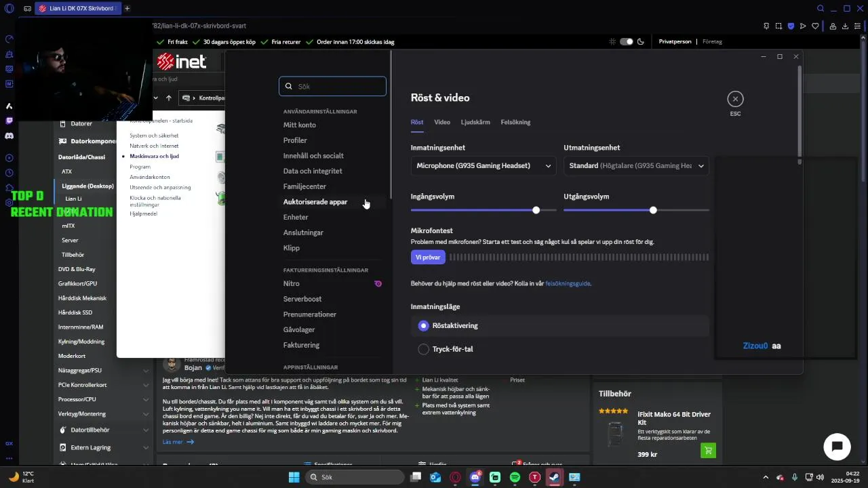
Task: Open Steam from the taskbar
Action: coord(554,477)
